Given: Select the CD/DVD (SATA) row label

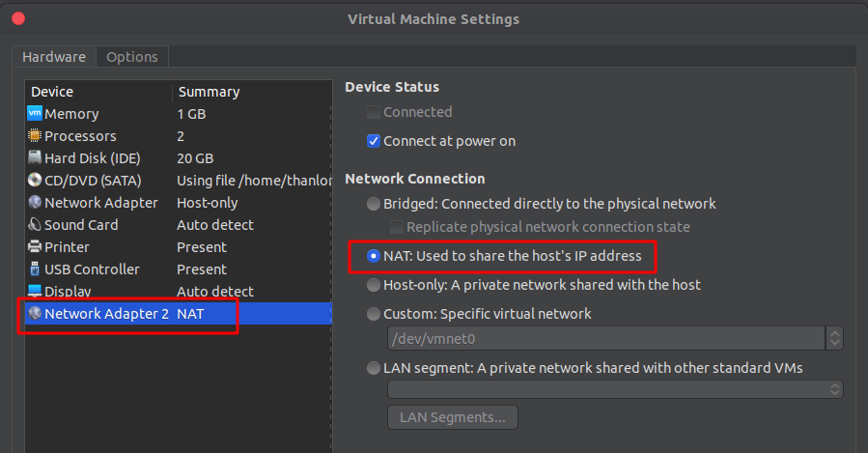Looking at the screenshot, I should [x=93, y=181].
